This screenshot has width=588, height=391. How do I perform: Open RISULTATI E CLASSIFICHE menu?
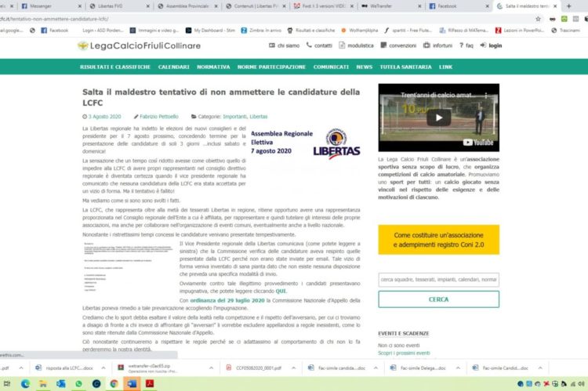point(115,67)
